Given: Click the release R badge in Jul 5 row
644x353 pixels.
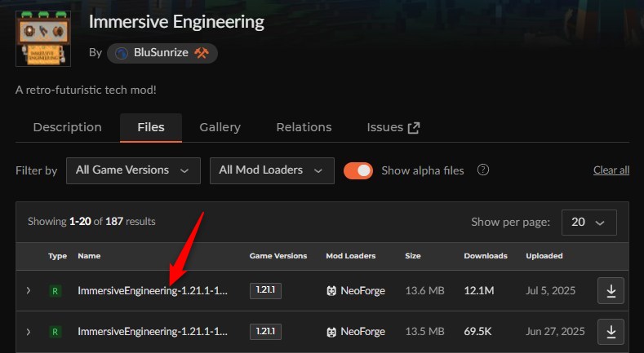Looking at the screenshot, I should 55,291.
